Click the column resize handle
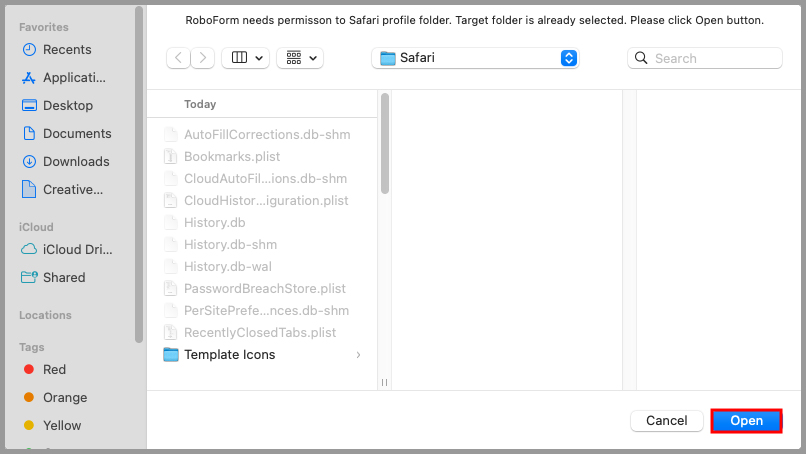This screenshot has width=806, height=454. (x=384, y=382)
